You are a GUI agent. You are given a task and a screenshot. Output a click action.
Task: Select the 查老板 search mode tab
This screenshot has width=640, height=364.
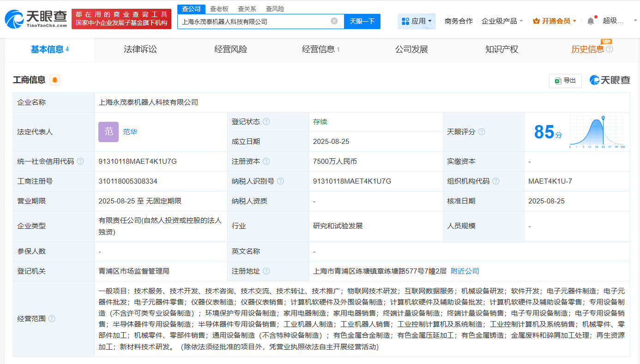219,9
